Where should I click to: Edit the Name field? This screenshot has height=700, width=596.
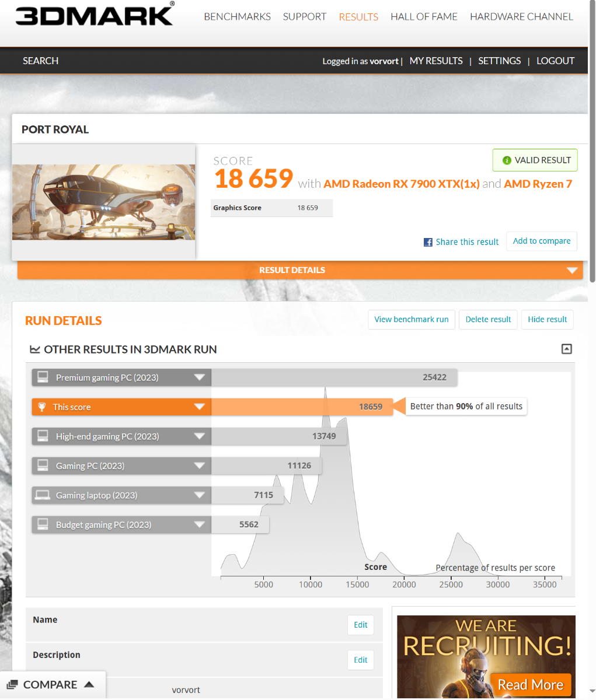[x=361, y=625]
